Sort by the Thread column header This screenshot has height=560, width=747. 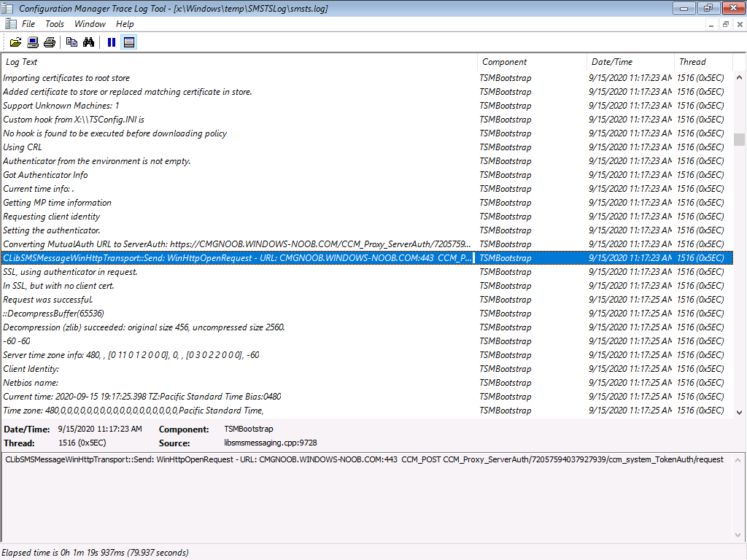point(704,62)
